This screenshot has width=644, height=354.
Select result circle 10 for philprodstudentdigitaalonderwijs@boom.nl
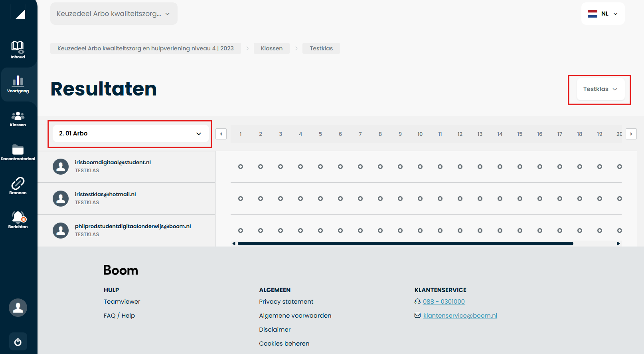point(420,231)
